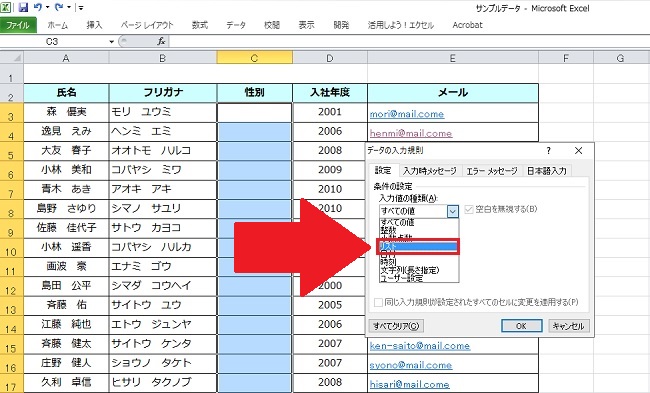Select the 日本語入力 tab
This screenshot has height=393, width=650.
coord(547,171)
